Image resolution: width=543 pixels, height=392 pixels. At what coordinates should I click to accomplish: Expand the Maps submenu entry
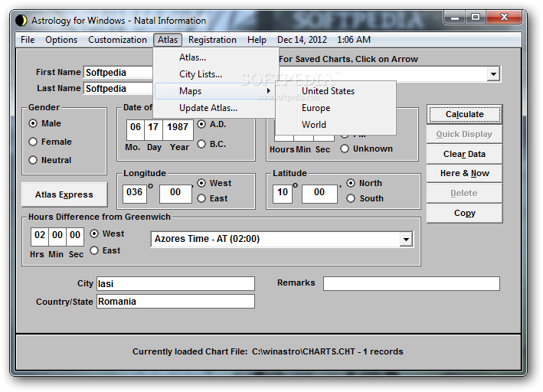click(x=214, y=91)
